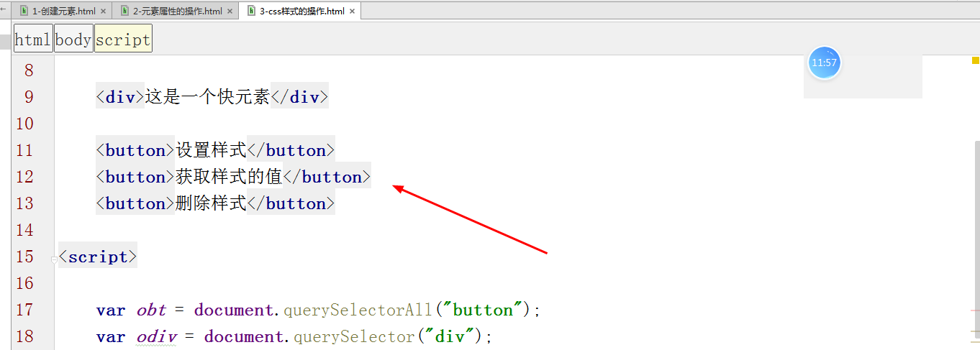
Task: Switch to the 1-创建元素.html tab
Action: 64,11
